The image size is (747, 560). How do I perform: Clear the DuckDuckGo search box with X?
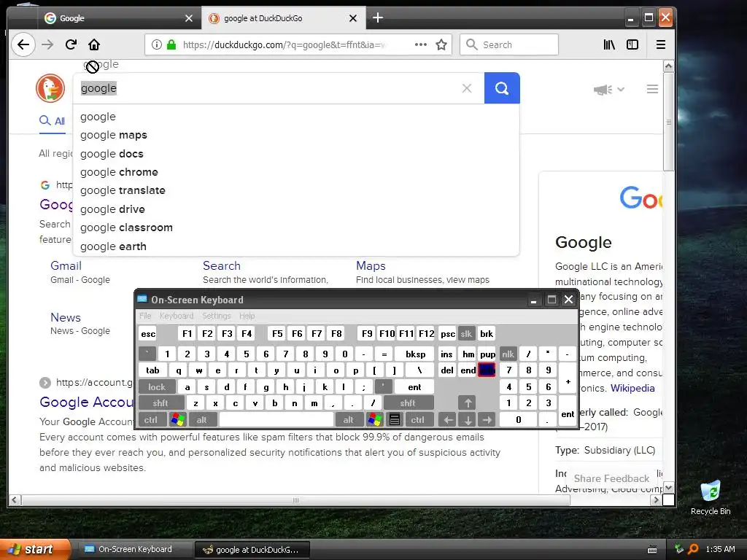pyautogui.click(x=467, y=88)
